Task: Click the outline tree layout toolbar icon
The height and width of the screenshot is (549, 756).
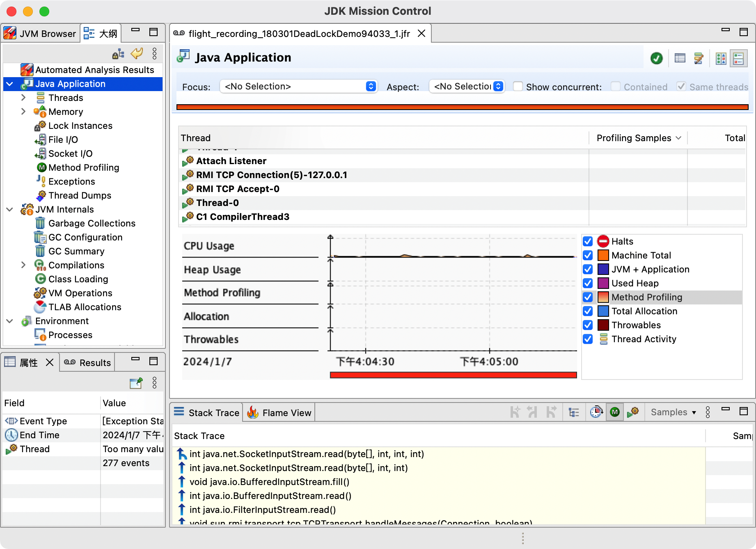Action: [118, 54]
